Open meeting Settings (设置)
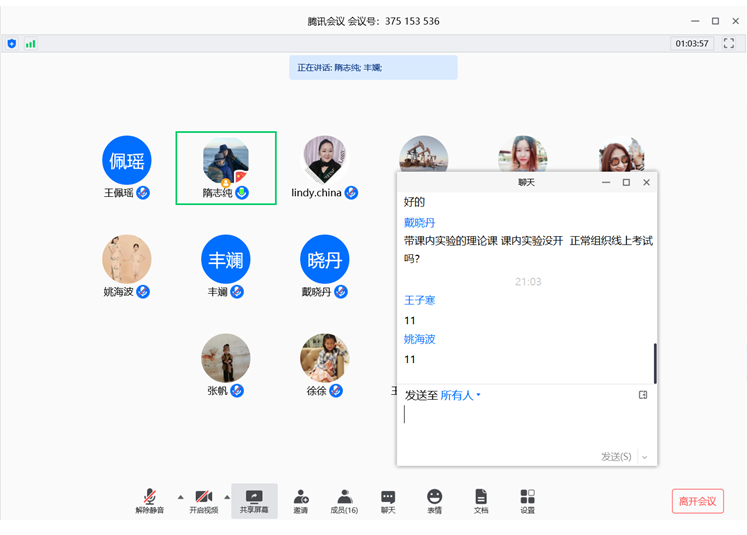 tap(527, 501)
